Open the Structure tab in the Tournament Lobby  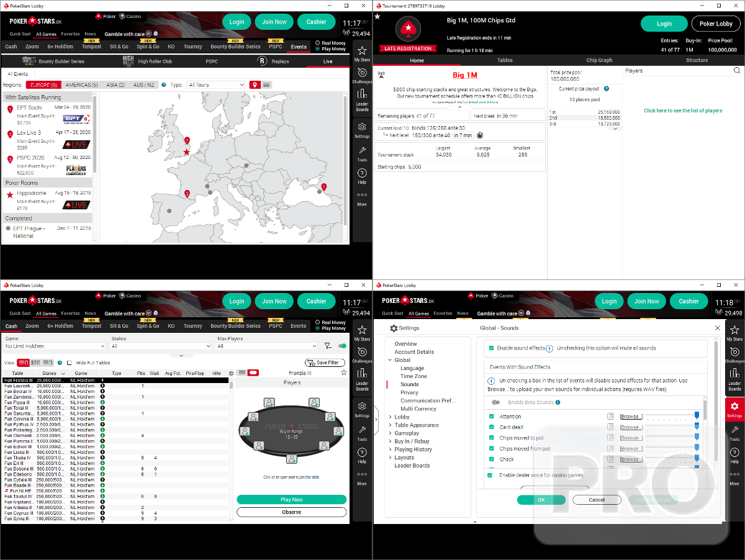click(697, 60)
